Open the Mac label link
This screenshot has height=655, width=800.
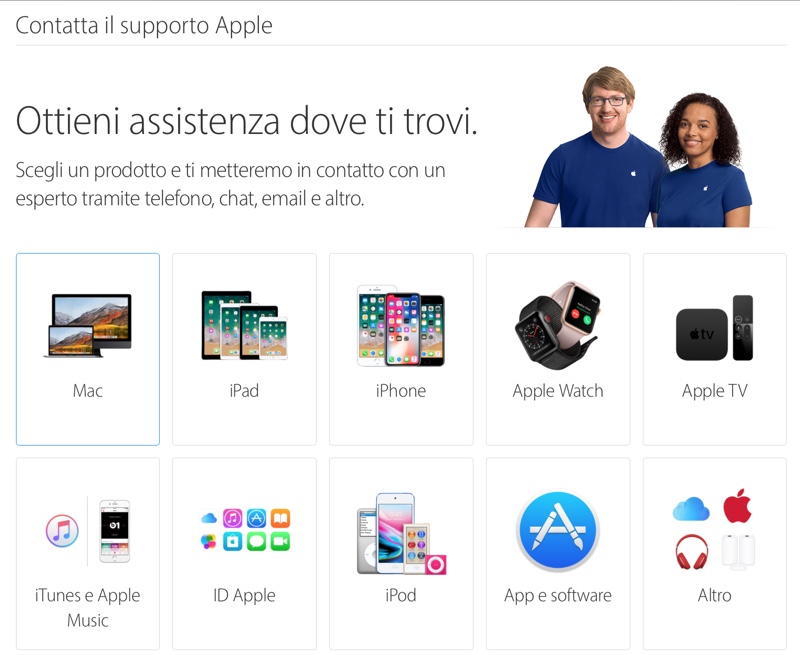(88, 391)
